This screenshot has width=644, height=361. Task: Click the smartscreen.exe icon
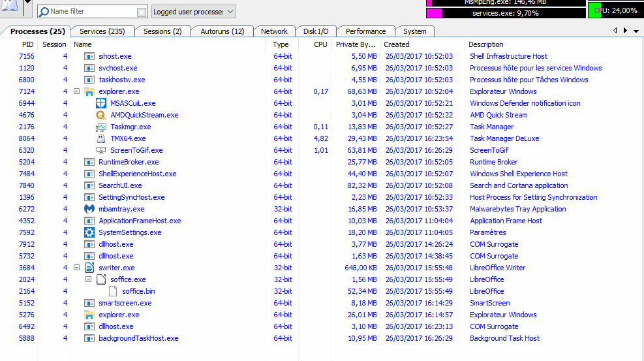89,303
